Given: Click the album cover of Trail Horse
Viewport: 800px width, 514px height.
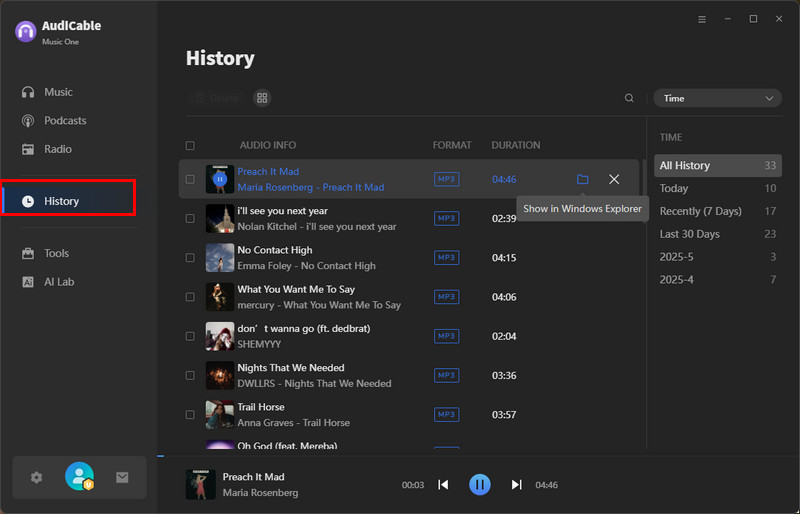Looking at the screenshot, I should click(x=220, y=414).
